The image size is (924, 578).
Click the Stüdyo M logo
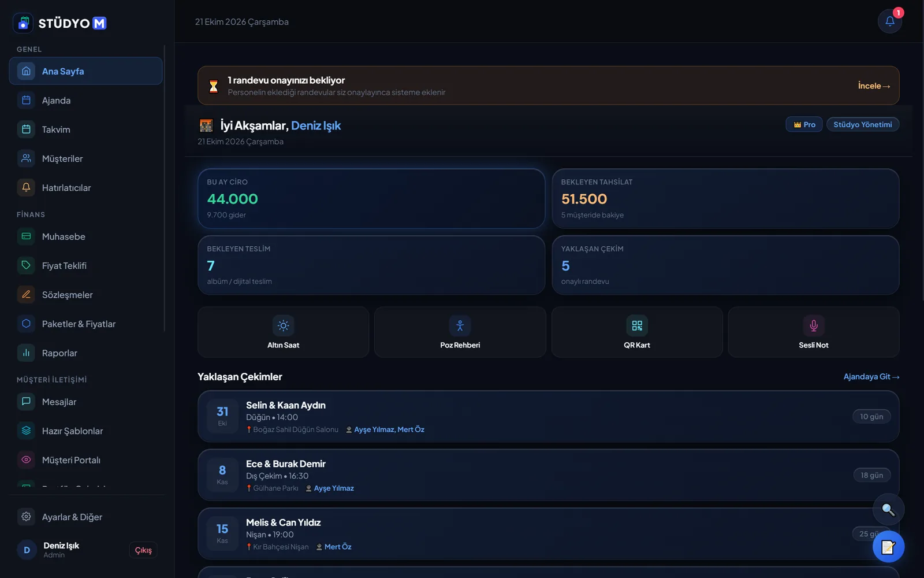coord(60,23)
